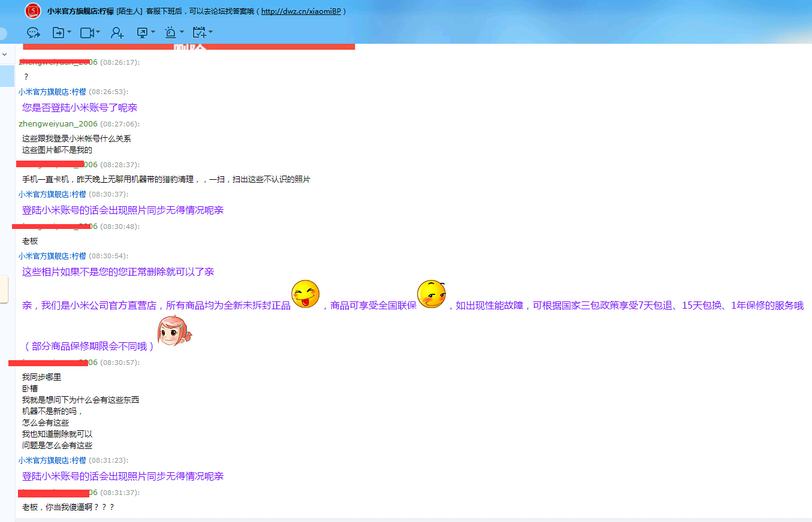The height and width of the screenshot is (522, 812).
Task: Expand the arrow next to remote assistance
Action: (x=153, y=32)
